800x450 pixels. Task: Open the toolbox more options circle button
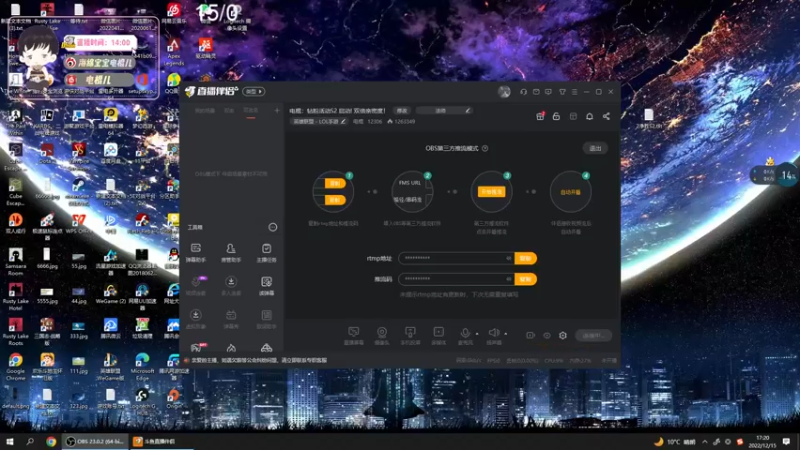coord(273,227)
